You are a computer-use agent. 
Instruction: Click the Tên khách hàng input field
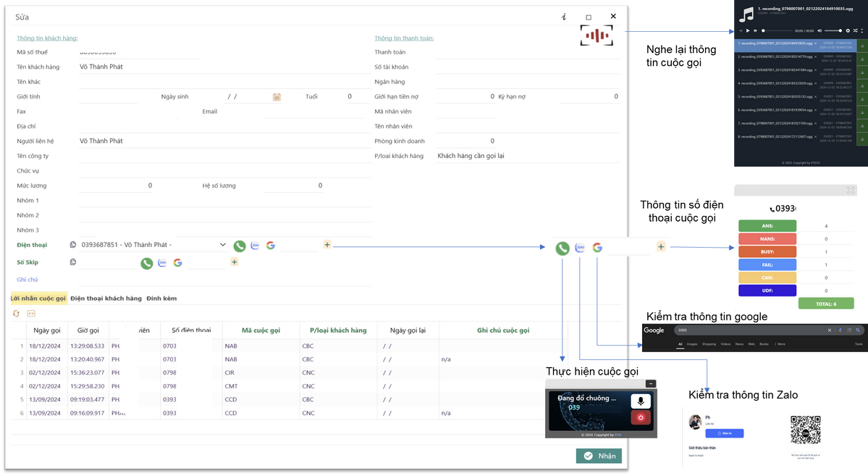[224, 67]
